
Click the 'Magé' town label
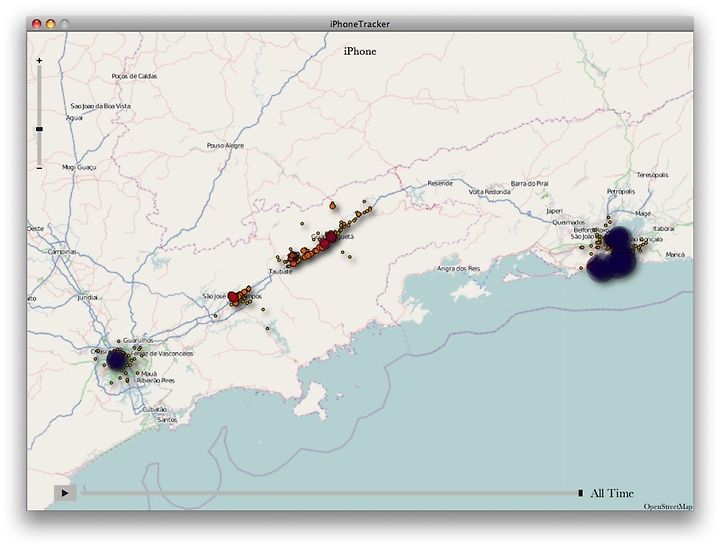(643, 214)
